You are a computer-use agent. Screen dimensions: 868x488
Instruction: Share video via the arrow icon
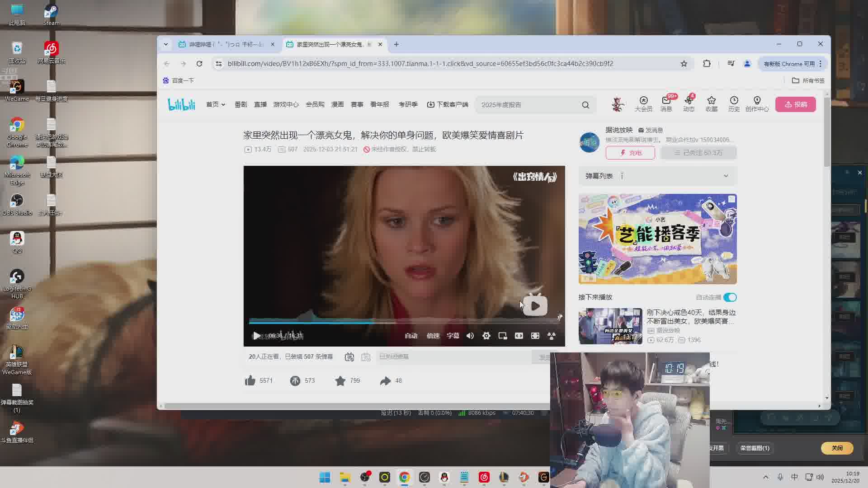(x=385, y=380)
